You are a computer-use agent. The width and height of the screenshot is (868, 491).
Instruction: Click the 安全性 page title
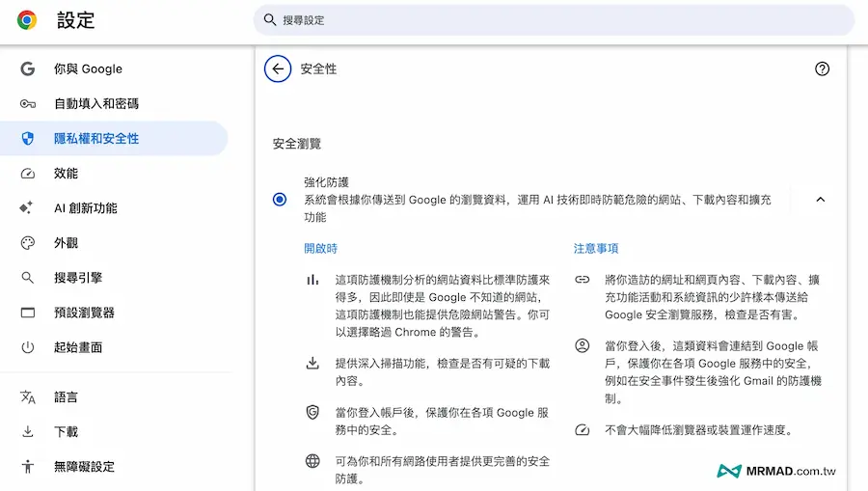(x=318, y=68)
